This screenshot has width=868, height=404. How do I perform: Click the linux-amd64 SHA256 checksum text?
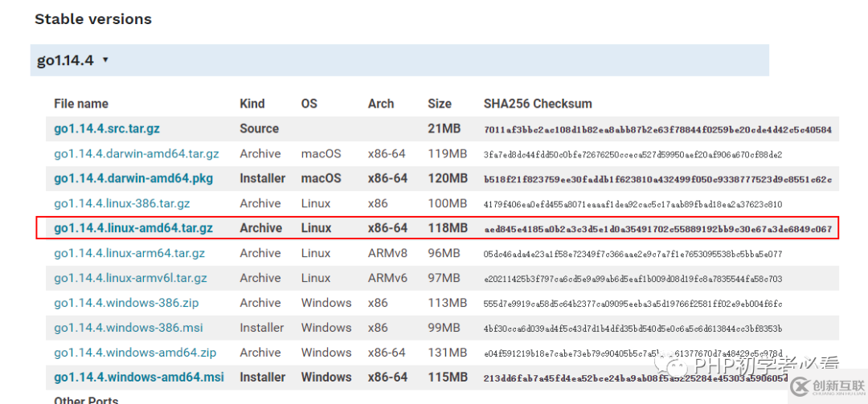point(657,229)
